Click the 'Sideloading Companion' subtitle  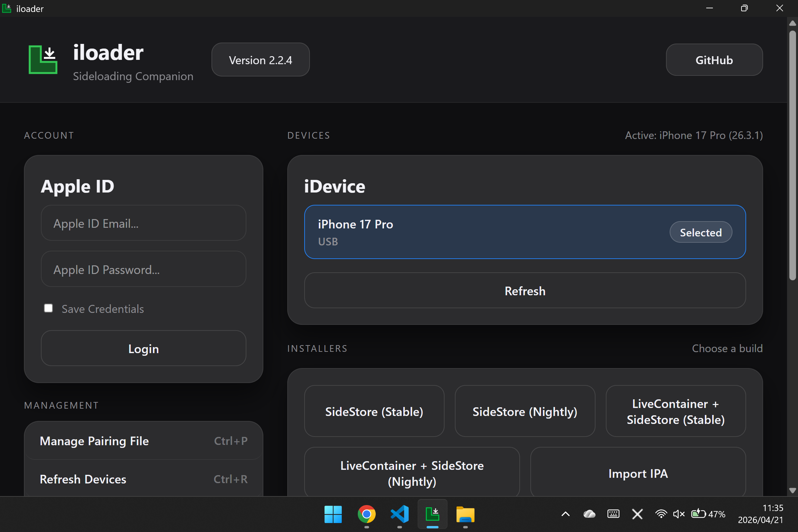(x=133, y=76)
